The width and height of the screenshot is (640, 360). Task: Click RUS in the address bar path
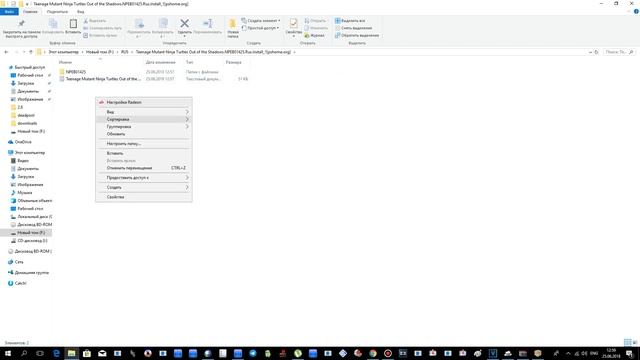tap(124, 52)
